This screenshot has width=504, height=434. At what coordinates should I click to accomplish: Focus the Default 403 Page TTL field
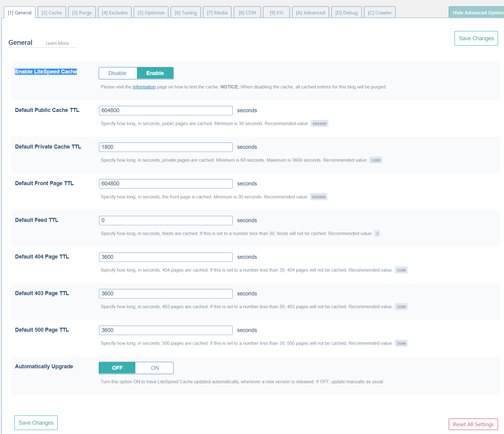click(166, 293)
